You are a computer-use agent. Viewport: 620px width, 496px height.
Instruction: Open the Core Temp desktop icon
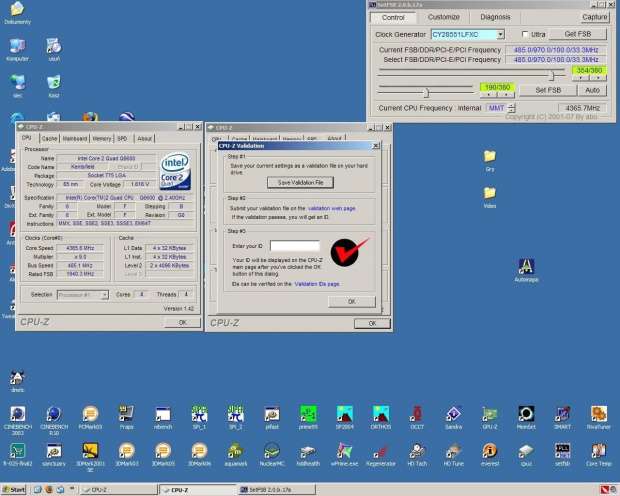click(599, 451)
